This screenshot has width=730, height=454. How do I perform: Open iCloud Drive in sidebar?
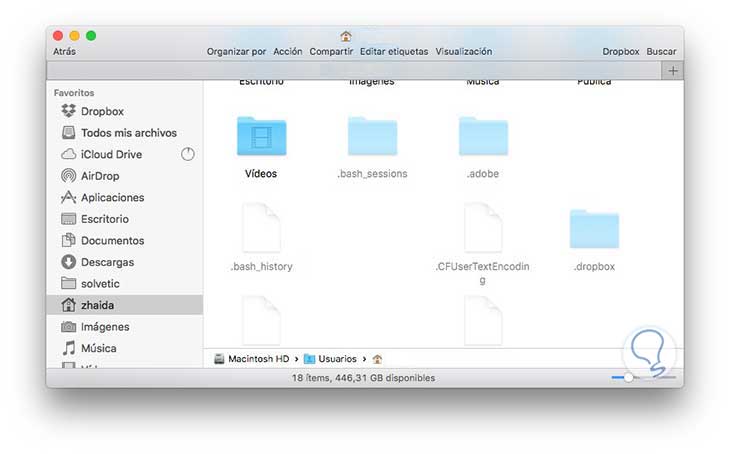pyautogui.click(x=125, y=154)
